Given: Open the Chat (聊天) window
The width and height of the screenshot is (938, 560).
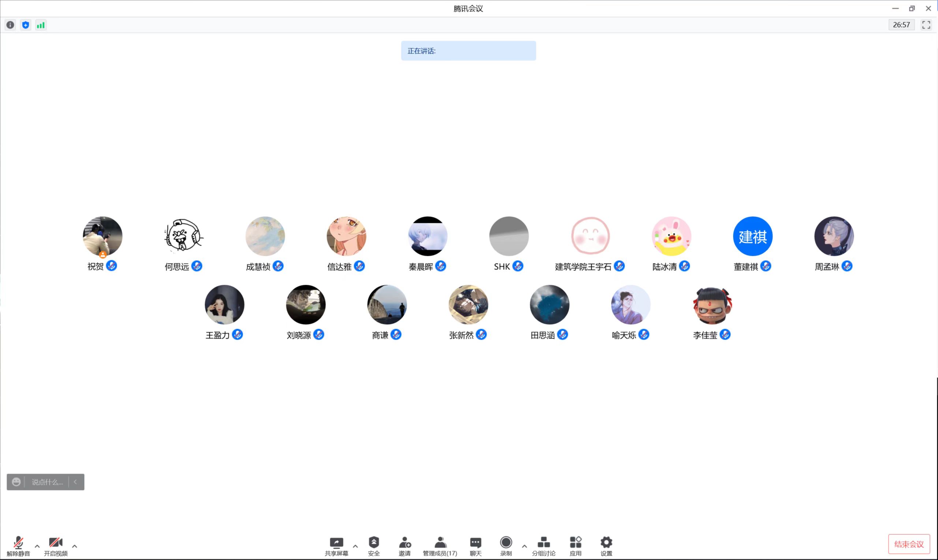Looking at the screenshot, I should coord(475,546).
